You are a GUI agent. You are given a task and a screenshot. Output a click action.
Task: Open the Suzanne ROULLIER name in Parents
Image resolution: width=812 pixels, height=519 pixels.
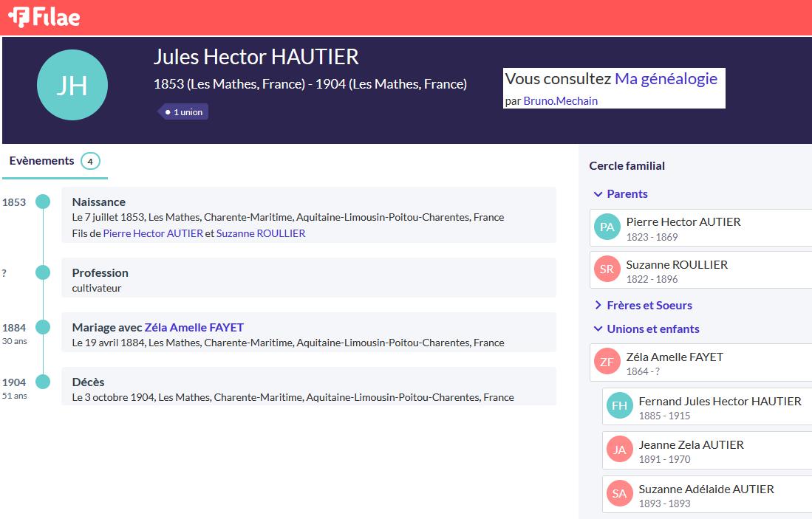[677, 265]
